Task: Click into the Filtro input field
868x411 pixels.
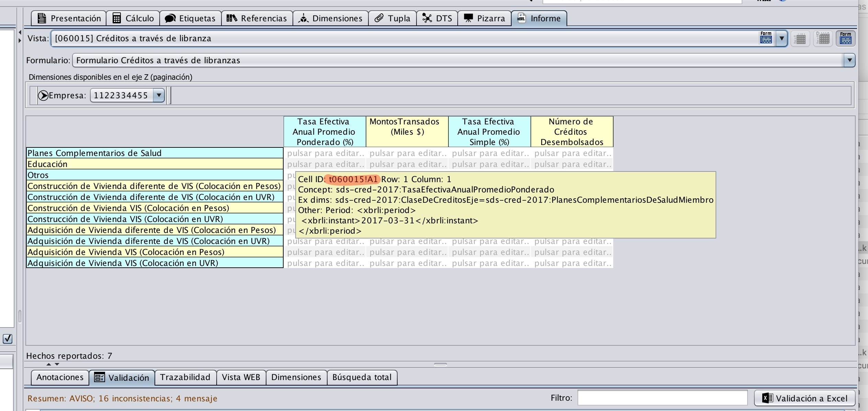Action: click(x=662, y=398)
